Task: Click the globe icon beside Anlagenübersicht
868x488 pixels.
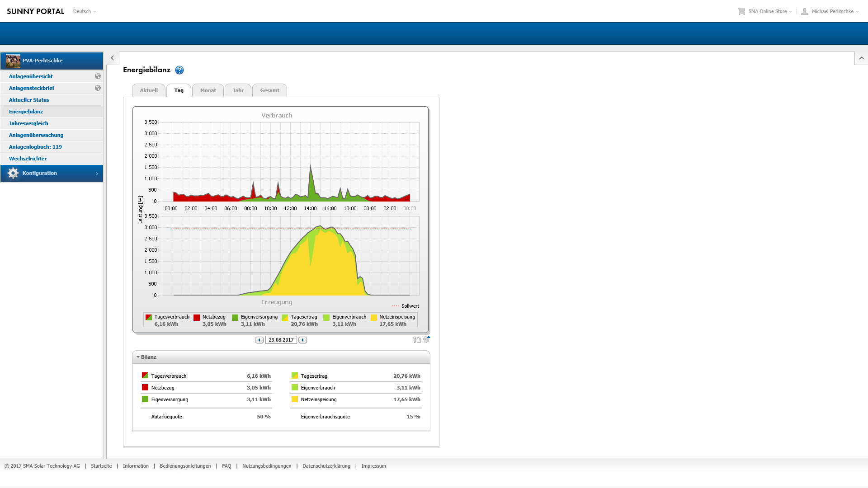Action: (98, 76)
